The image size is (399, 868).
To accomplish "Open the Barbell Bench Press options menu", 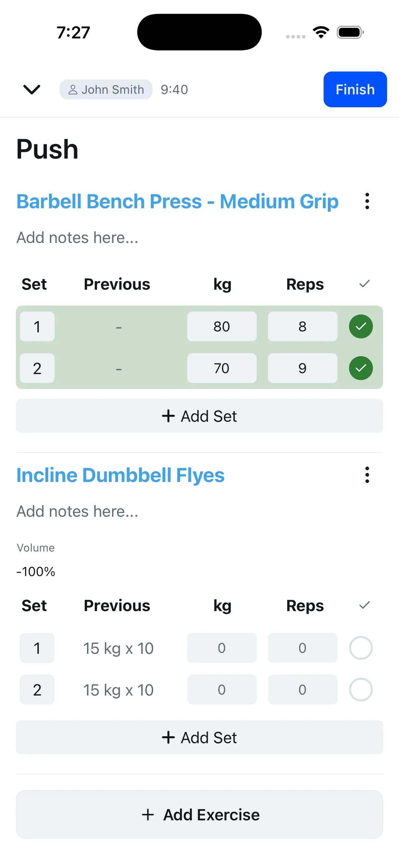I will 367,201.
